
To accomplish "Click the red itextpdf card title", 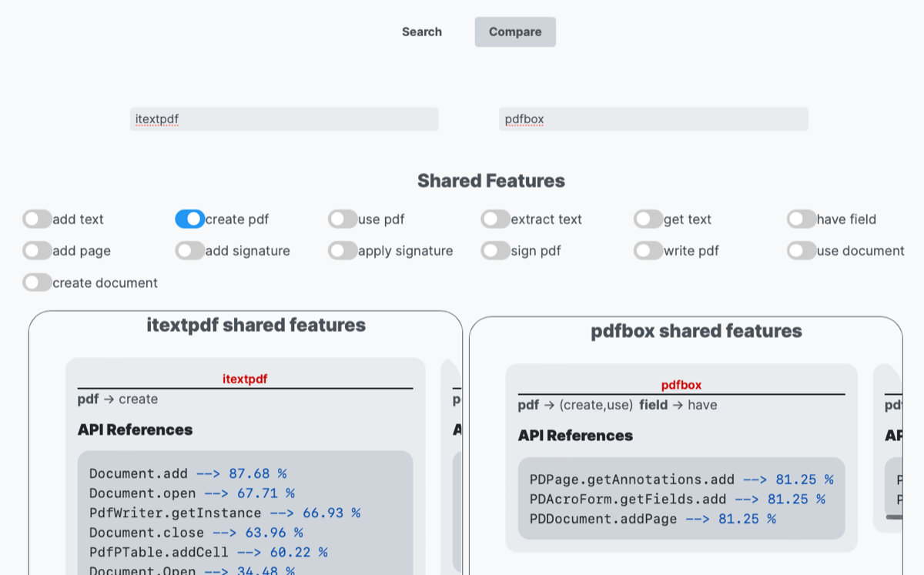I will click(245, 379).
